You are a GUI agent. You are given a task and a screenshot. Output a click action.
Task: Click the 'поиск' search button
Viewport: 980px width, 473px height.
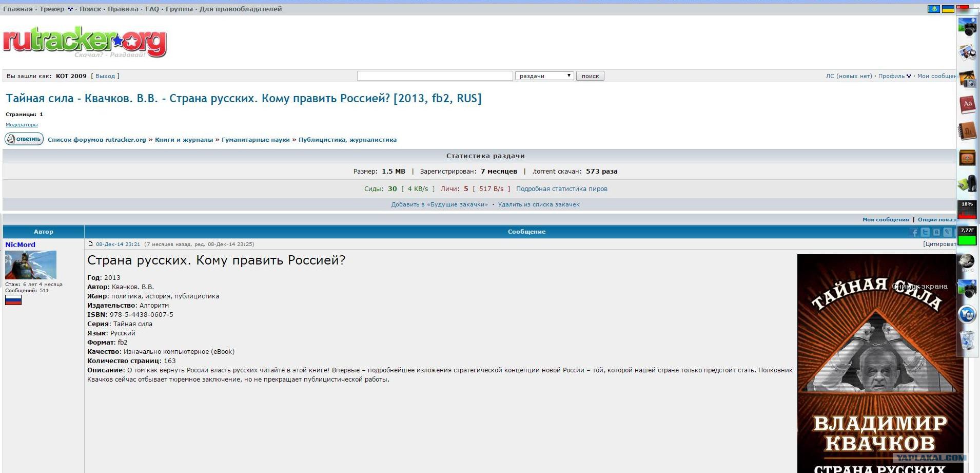coord(590,76)
